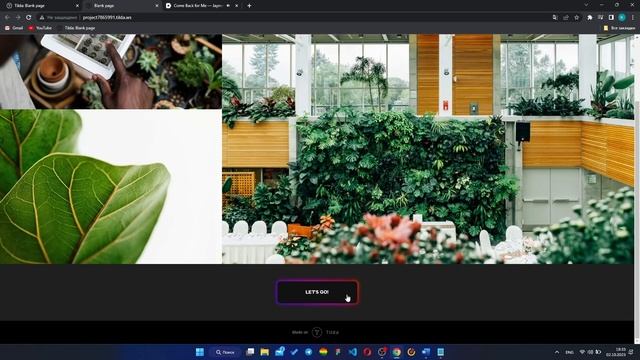Switch the ENG input language

(x=569, y=352)
